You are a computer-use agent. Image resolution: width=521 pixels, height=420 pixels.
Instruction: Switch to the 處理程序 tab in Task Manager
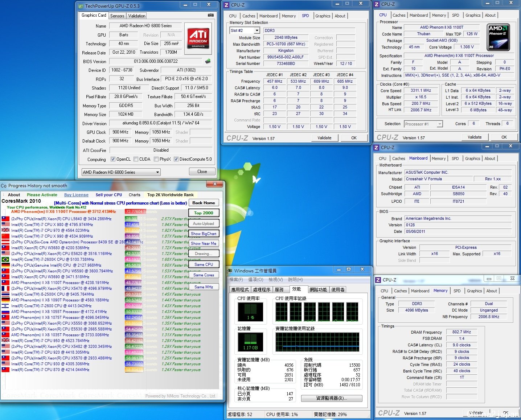pos(262,289)
